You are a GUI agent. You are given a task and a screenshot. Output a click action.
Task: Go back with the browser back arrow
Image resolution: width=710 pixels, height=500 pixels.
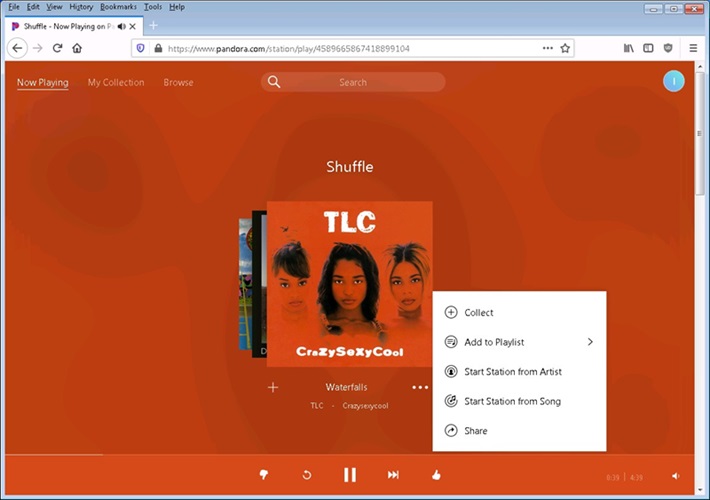(17, 48)
